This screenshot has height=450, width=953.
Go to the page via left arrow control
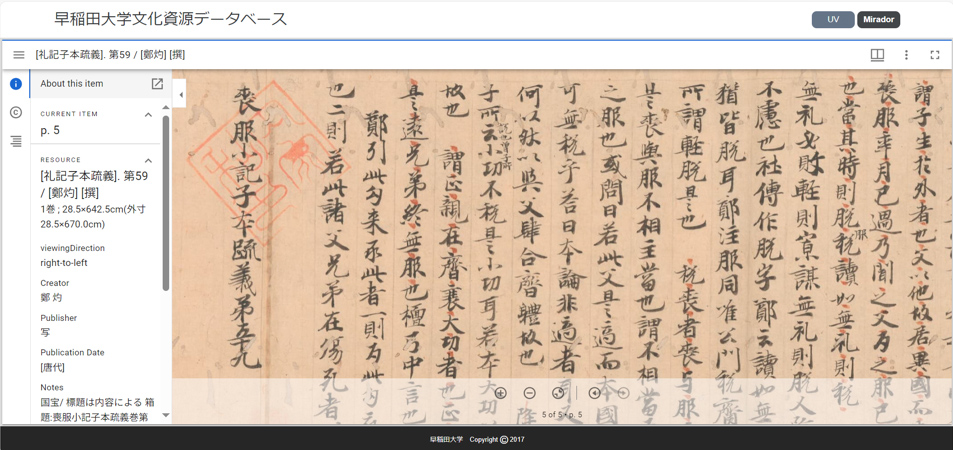click(x=594, y=393)
